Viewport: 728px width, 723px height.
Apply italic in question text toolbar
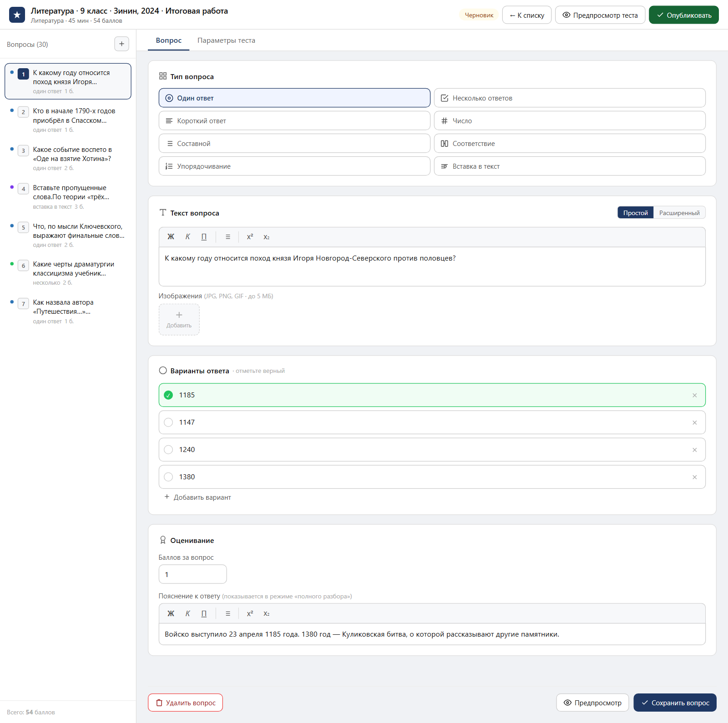pyautogui.click(x=187, y=237)
